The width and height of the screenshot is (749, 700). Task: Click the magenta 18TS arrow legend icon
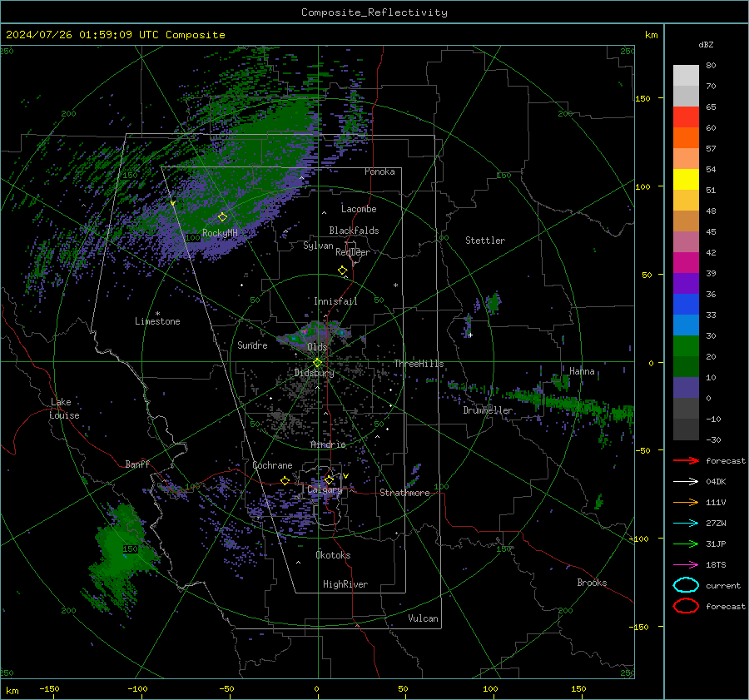pos(686,565)
